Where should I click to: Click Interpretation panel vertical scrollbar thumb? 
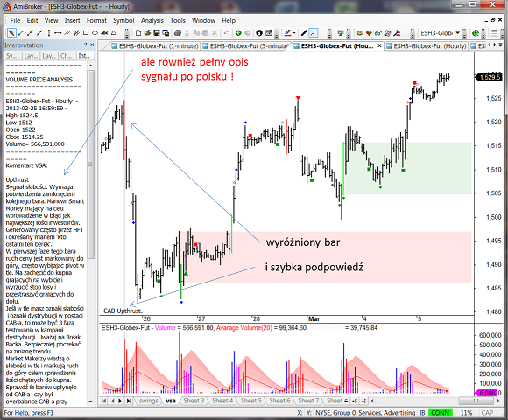click(91, 164)
